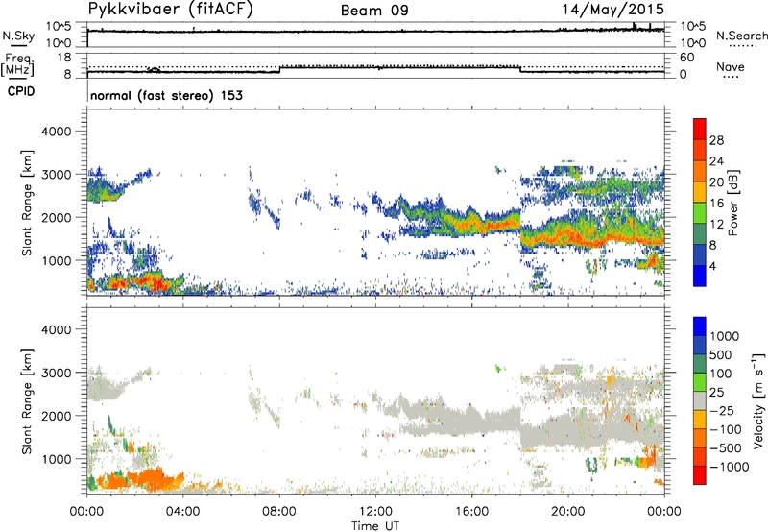
Task: Click the 1000 tick on velocity panel axis
Action: [57, 459]
